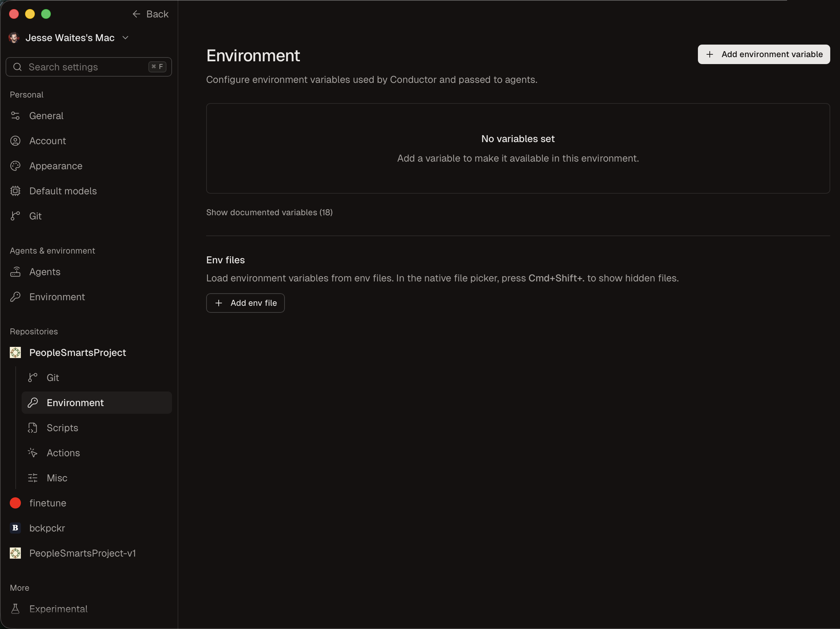Image resolution: width=840 pixels, height=629 pixels.
Task: Click Jesse Waites's profile avatar
Action: coord(14,38)
